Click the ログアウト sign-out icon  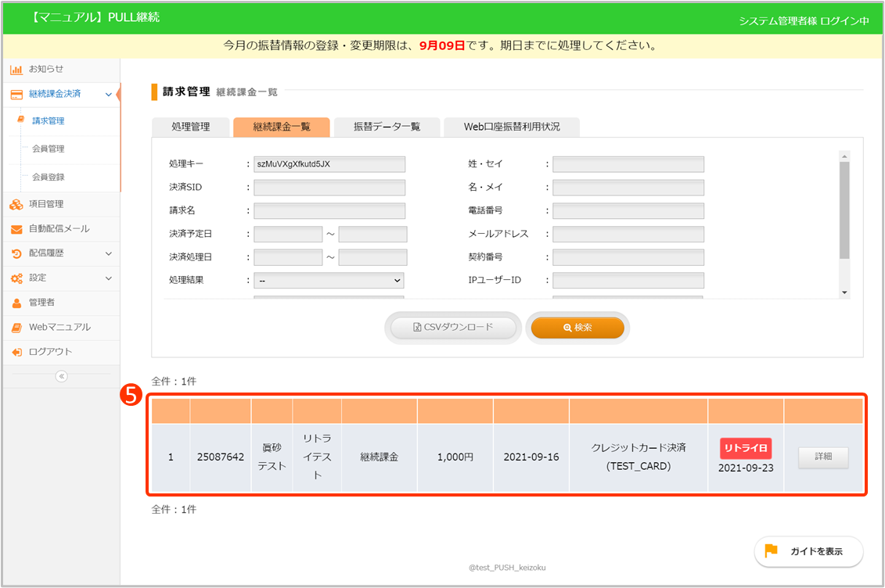pyautogui.click(x=16, y=352)
